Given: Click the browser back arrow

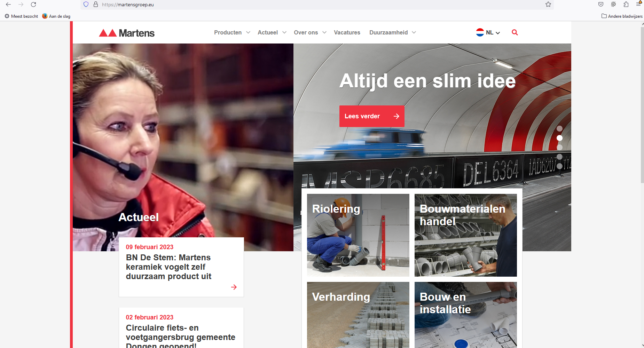Looking at the screenshot, I should [8, 5].
